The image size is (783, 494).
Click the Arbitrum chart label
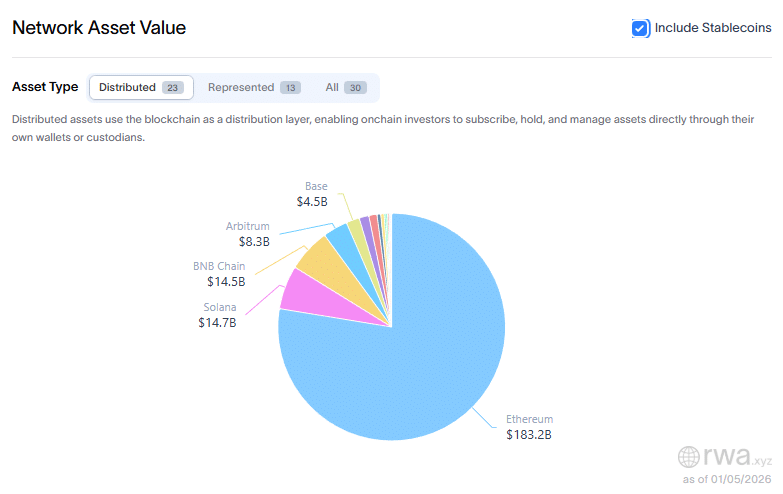click(x=247, y=225)
